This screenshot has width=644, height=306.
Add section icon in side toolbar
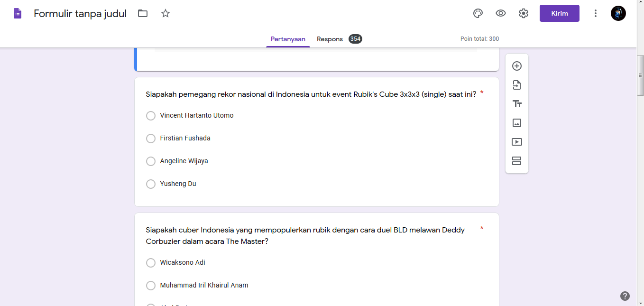tap(517, 161)
